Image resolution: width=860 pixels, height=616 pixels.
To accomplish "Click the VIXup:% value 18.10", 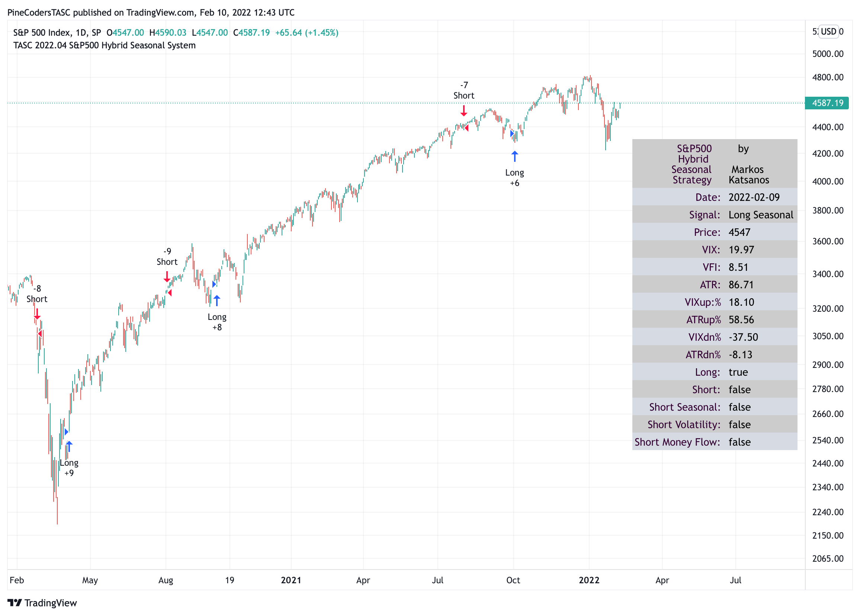I will point(741,302).
